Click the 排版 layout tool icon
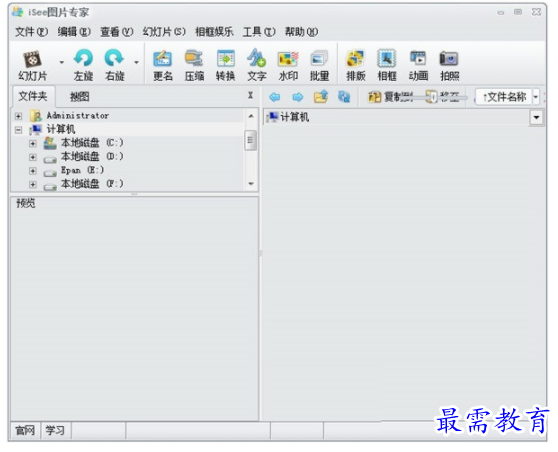 356,65
